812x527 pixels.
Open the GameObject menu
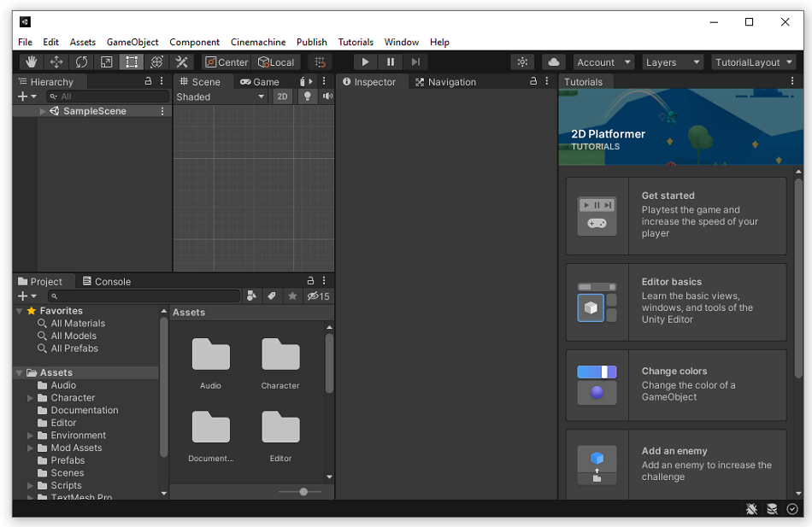[132, 42]
